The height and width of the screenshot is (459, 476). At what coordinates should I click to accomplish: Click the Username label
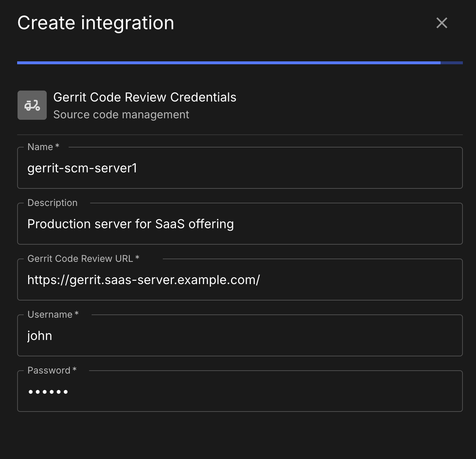click(x=53, y=314)
